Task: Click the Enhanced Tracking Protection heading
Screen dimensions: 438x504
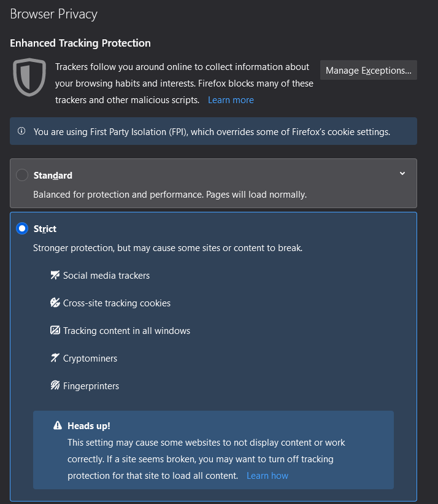Action: point(80,43)
